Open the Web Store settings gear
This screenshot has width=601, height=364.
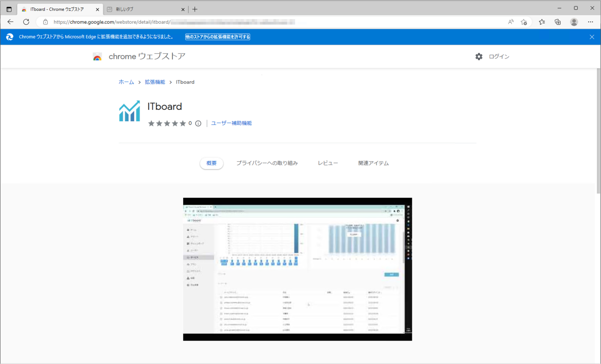coord(479,57)
